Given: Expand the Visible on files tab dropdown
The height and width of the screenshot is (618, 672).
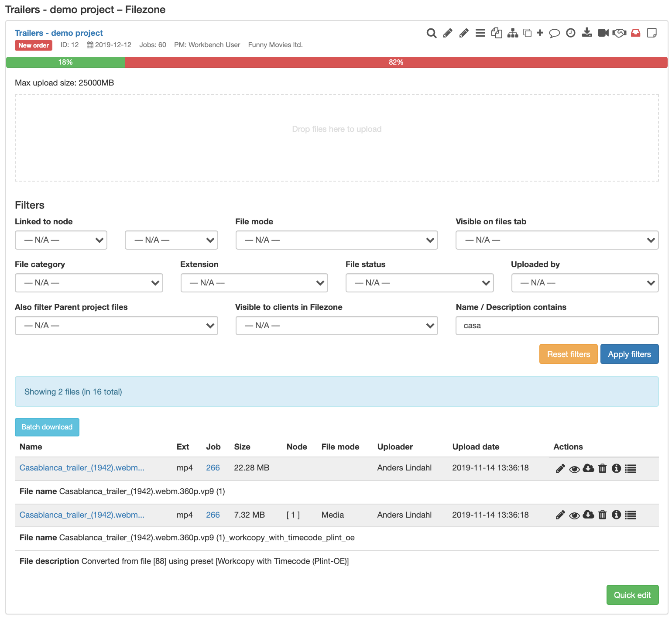Looking at the screenshot, I should 557,240.
